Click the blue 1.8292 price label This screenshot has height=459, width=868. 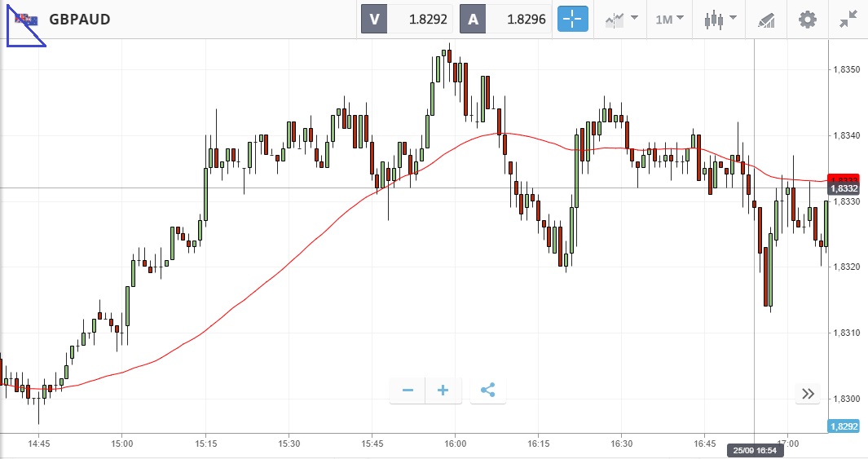(842, 426)
